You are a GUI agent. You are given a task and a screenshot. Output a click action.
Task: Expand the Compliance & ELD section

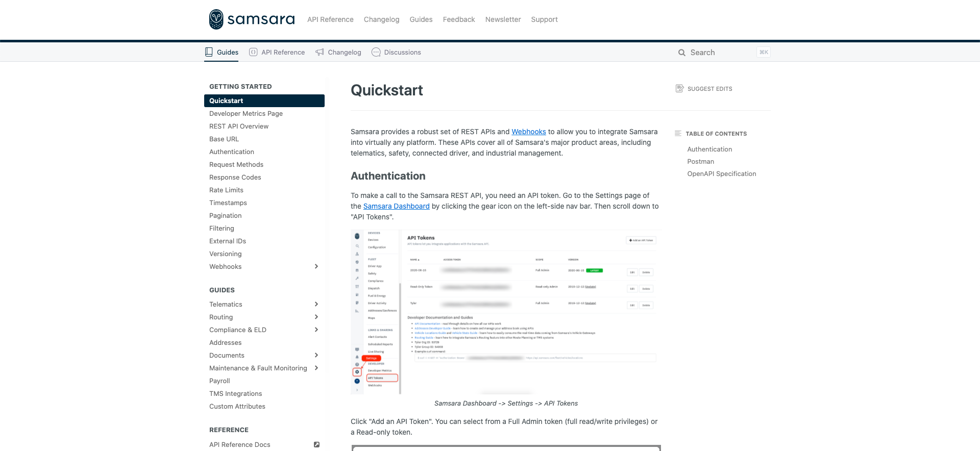coord(316,330)
